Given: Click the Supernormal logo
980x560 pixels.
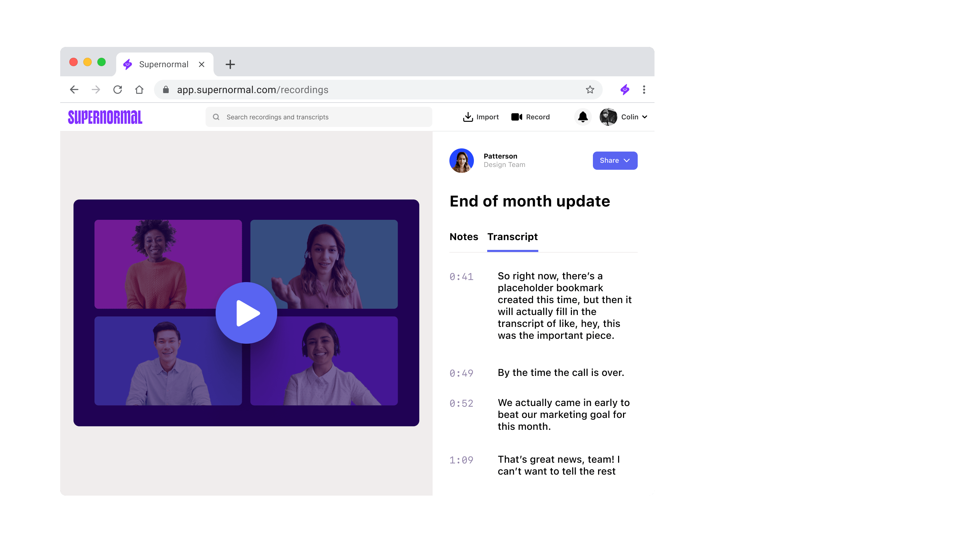Looking at the screenshot, I should pyautogui.click(x=106, y=117).
